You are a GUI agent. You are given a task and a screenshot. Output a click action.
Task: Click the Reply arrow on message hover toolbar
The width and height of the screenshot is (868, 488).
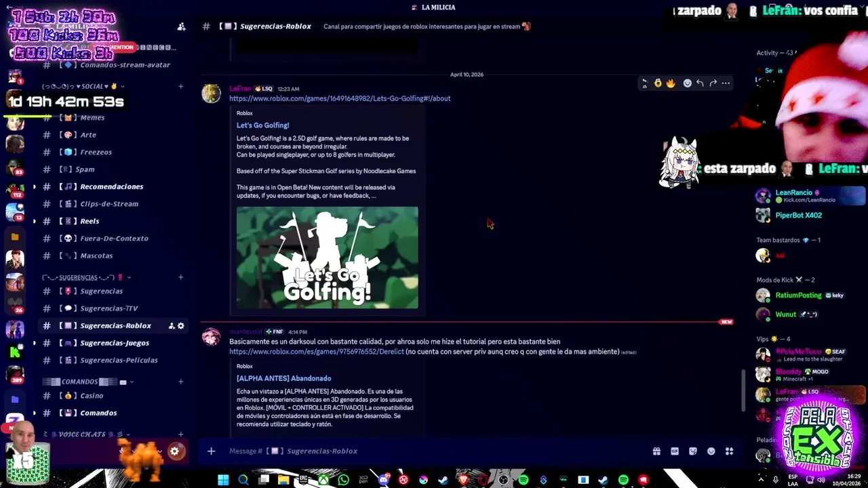click(700, 83)
